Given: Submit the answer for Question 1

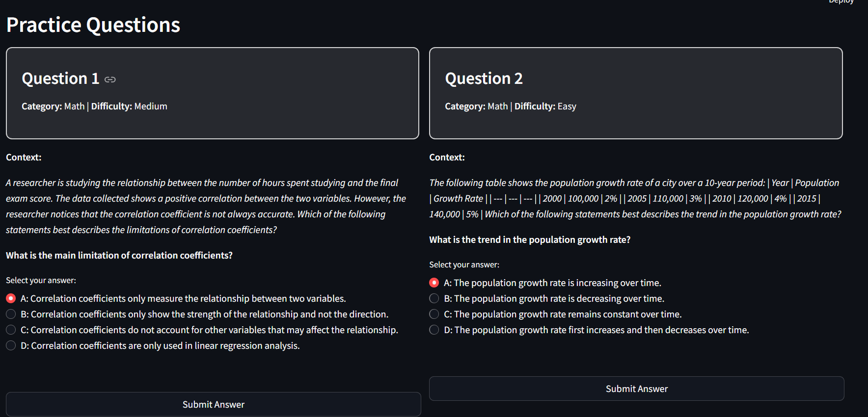Looking at the screenshot, I should (213, 404).
